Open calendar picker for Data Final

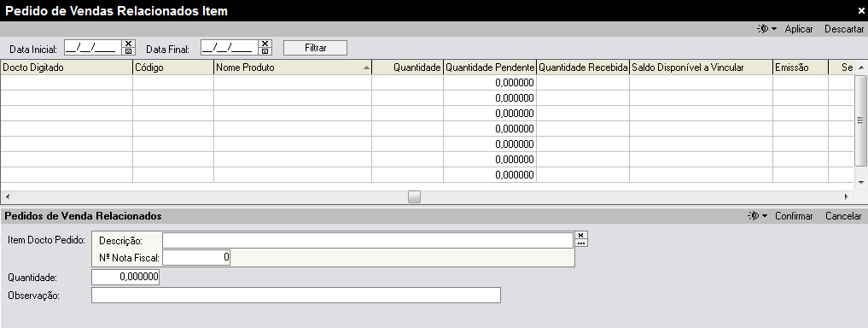pos(265,51)
